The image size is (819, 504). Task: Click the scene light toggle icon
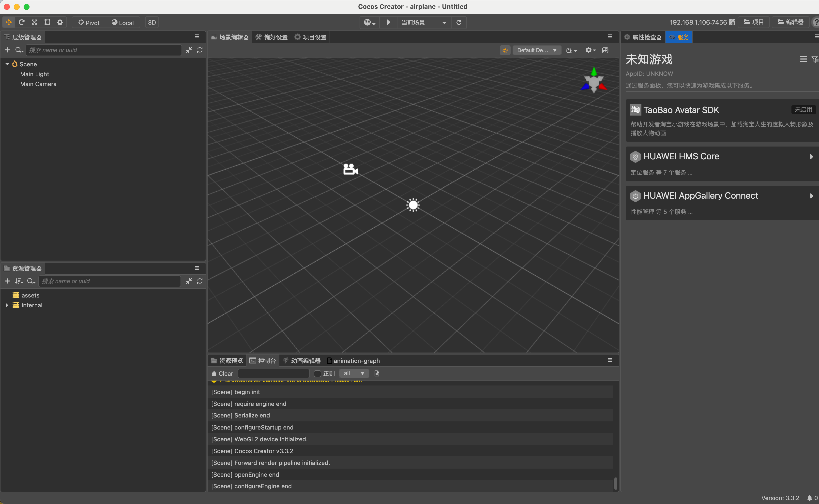505,50
